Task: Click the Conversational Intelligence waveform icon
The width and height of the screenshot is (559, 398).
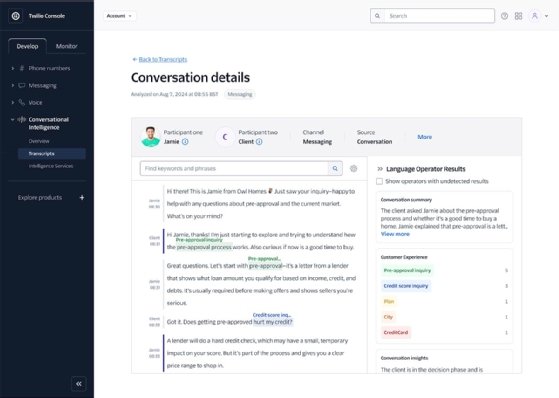Action: pos(22,119)
